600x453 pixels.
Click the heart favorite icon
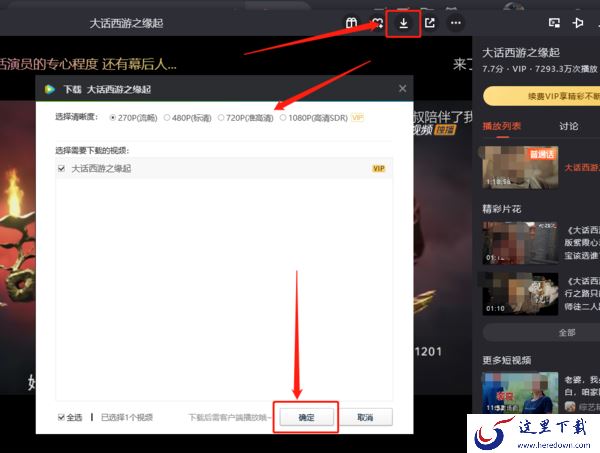coord(378,23)
